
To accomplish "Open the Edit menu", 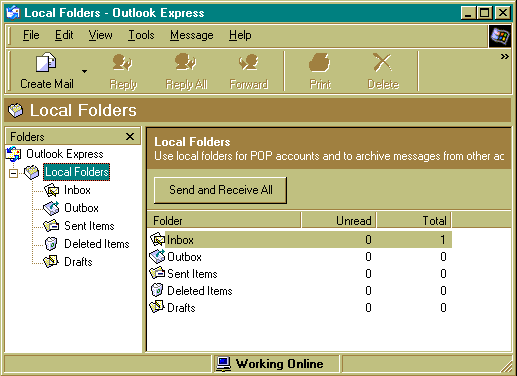I will pyautogui.click(x=64, y=35).
